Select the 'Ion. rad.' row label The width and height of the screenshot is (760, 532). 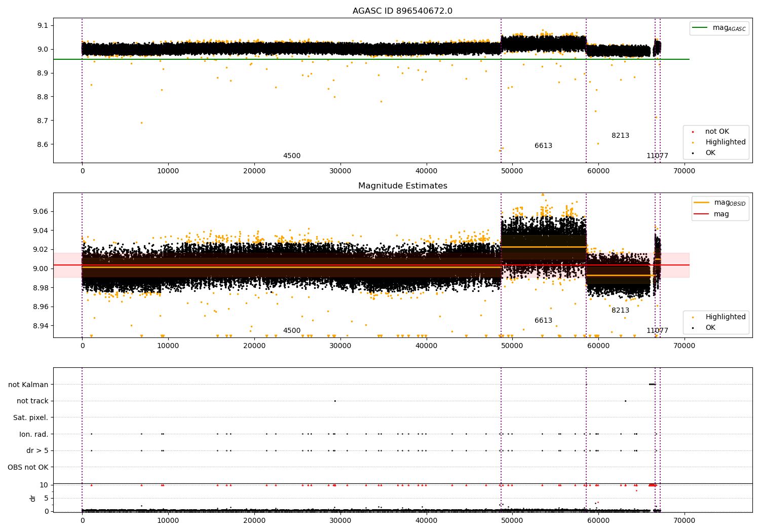tap(33, 434)
